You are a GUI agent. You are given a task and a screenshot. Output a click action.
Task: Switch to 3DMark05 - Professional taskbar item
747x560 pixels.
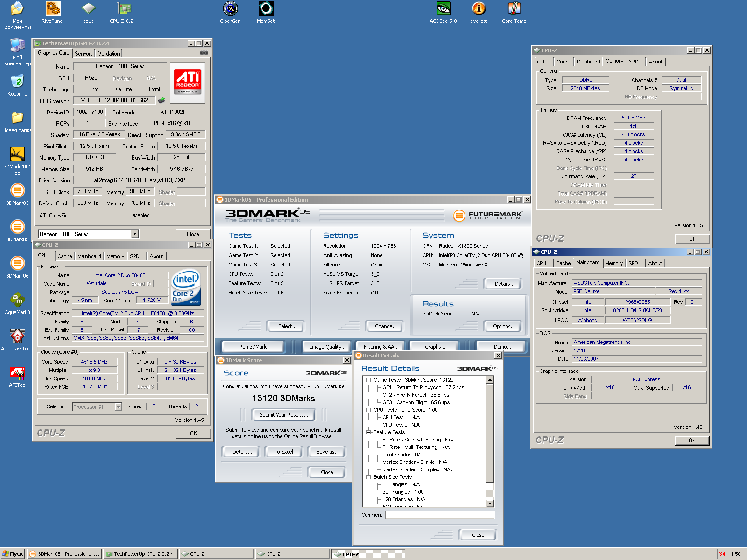coord(64,554)
